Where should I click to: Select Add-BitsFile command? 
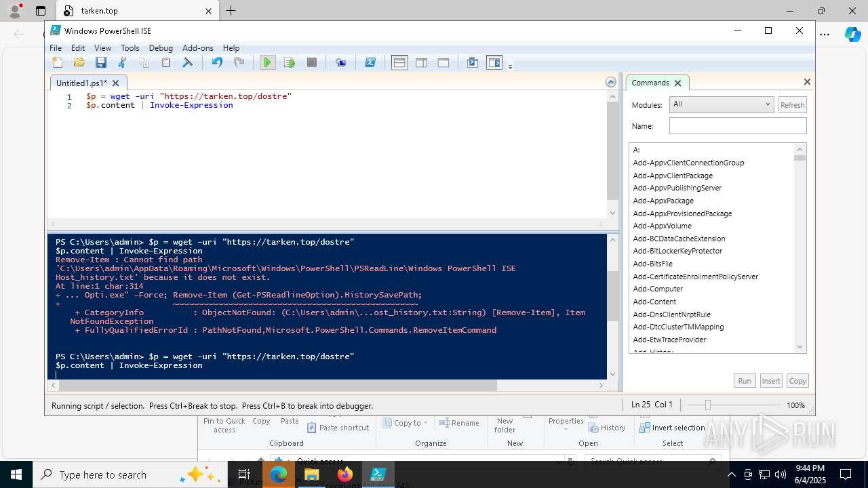point(653,264)
